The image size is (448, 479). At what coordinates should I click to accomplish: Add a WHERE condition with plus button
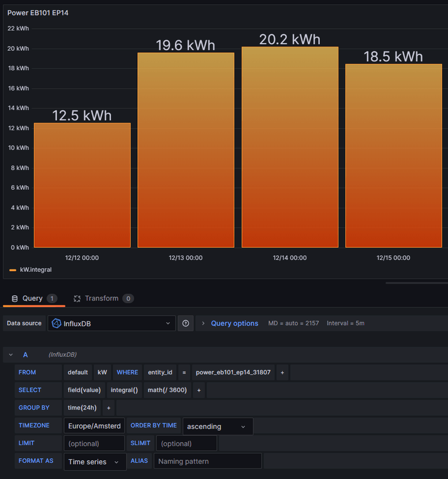[283, 372]
